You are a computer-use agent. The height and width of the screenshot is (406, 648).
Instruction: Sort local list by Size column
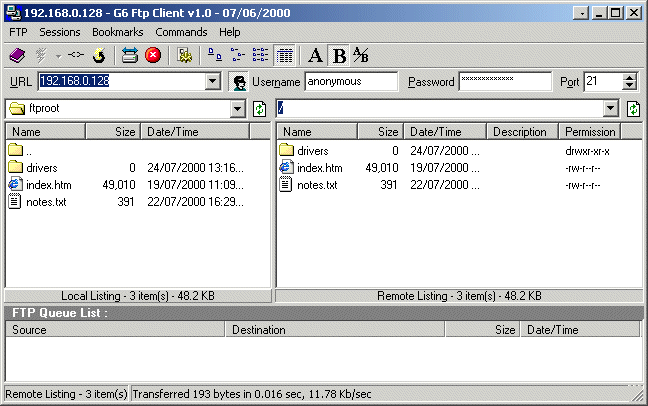click(113, 131)
